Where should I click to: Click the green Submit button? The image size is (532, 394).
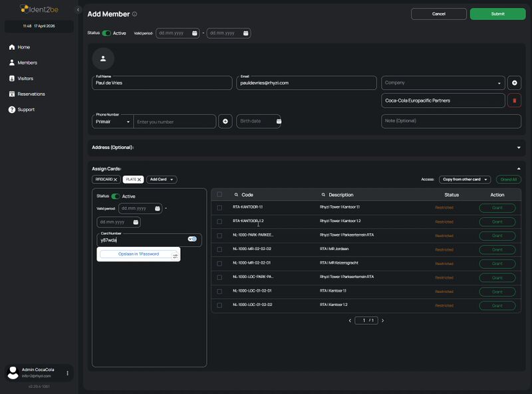tap(497, 13)
